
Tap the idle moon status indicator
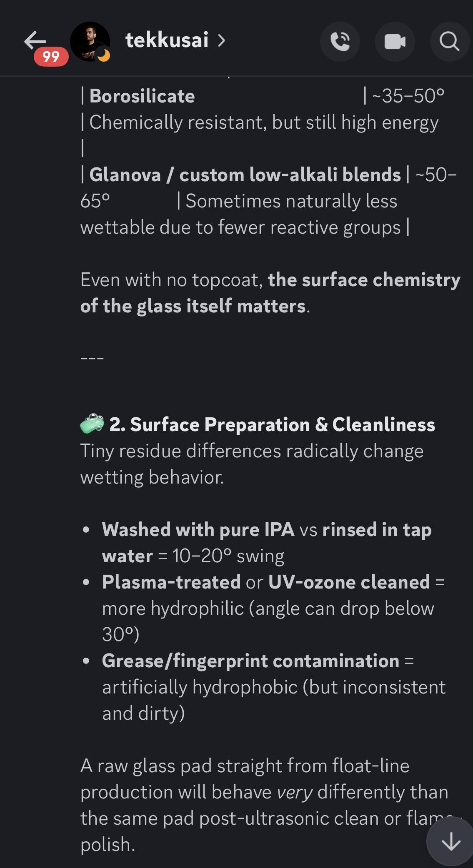coord(103,55)
